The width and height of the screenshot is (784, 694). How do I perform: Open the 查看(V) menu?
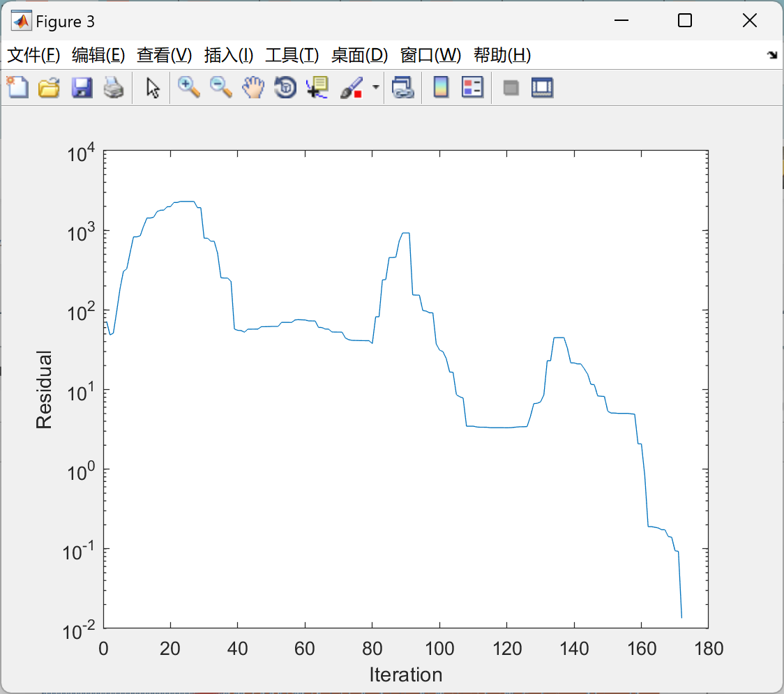165,55
